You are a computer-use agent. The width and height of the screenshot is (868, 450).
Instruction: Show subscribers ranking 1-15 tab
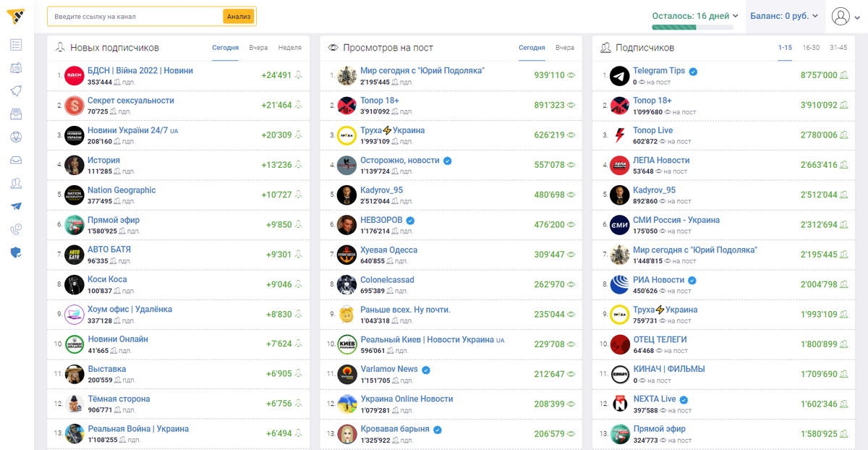(785, 48)
